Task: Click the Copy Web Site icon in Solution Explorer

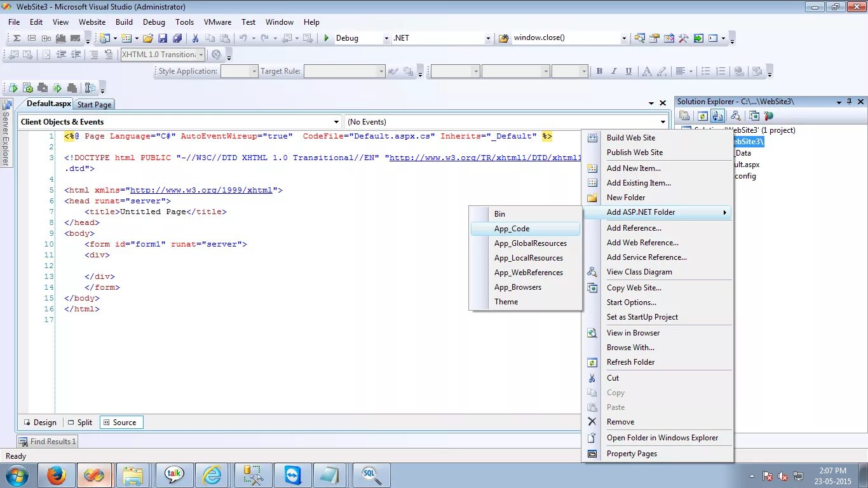Action: click(754, 116)
